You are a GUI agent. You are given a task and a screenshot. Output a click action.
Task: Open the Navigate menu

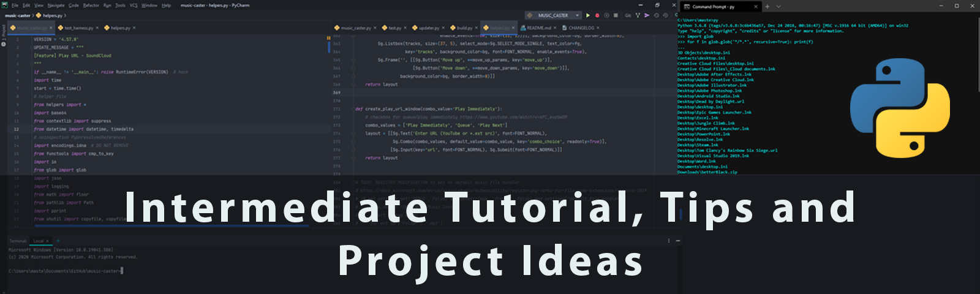[x=56, y=5]
